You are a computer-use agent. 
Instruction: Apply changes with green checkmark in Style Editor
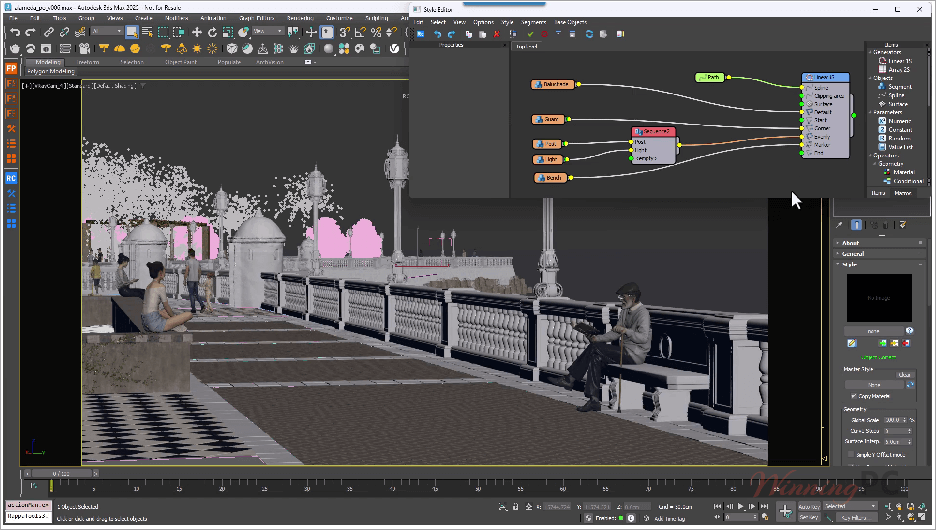530,34
